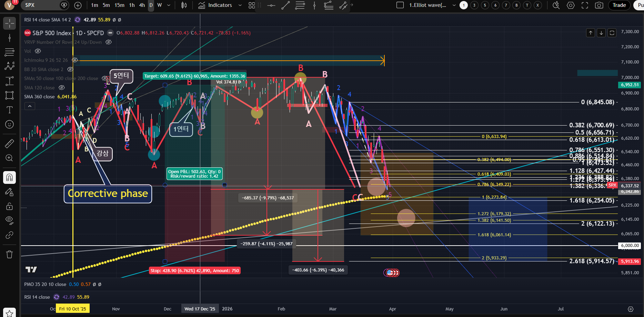
Task: Select the Measure ruler tool
Action: pos(9,143)
